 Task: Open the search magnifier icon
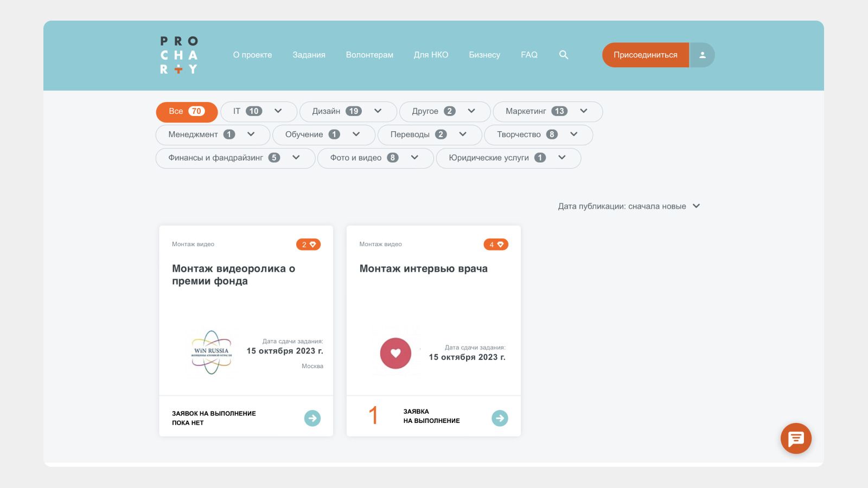564,55
